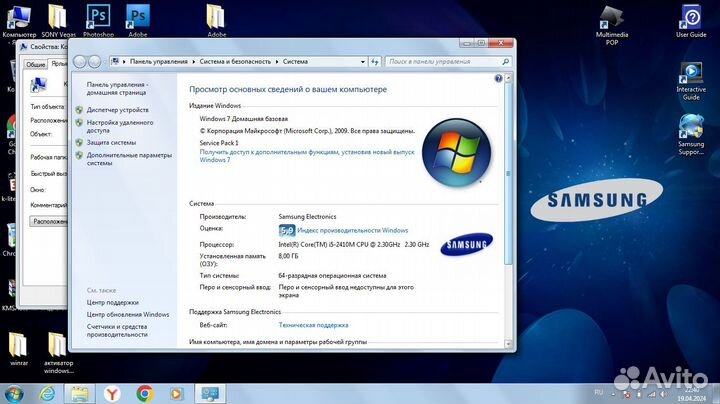Launch the Photoshop desktop shortcut
This screenshot has width=720, height=404.
click(x=98, y=21)
